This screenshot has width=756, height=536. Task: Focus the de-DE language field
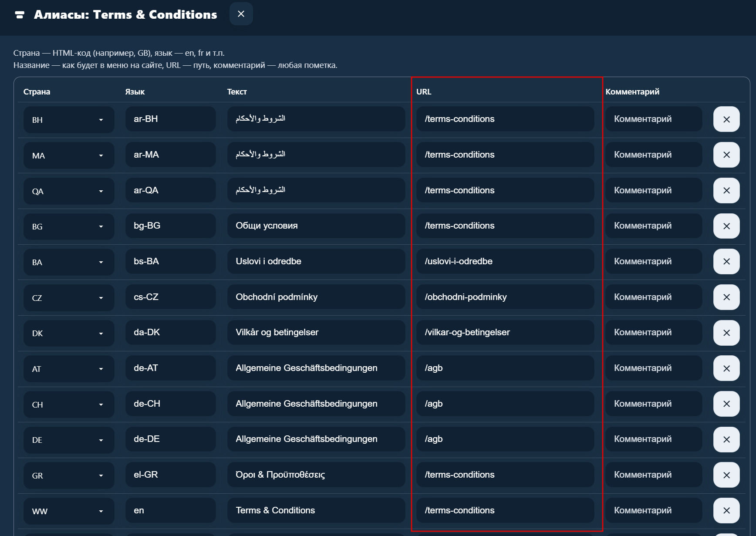(x=170, y=439)
